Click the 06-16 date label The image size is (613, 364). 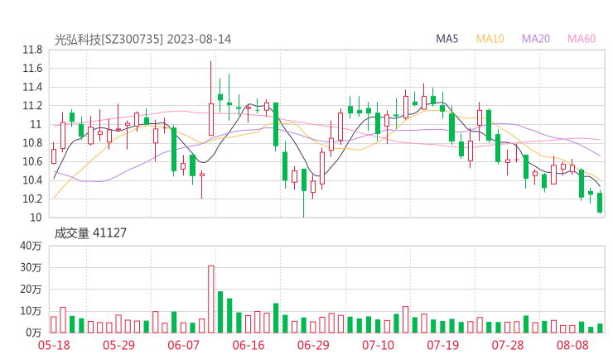(249, 345)
